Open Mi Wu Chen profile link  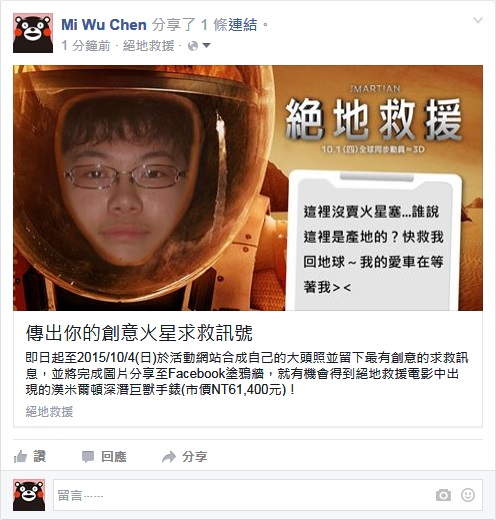(104, 25)
